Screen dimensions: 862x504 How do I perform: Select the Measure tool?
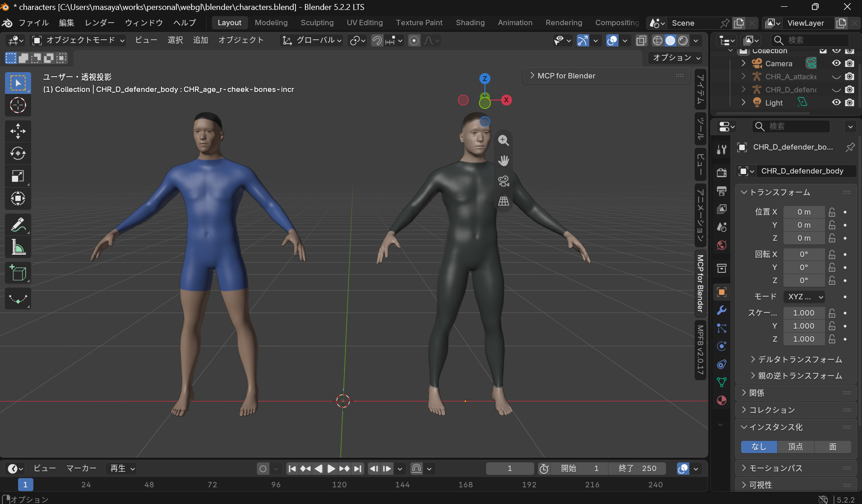[x=18, y=247]
